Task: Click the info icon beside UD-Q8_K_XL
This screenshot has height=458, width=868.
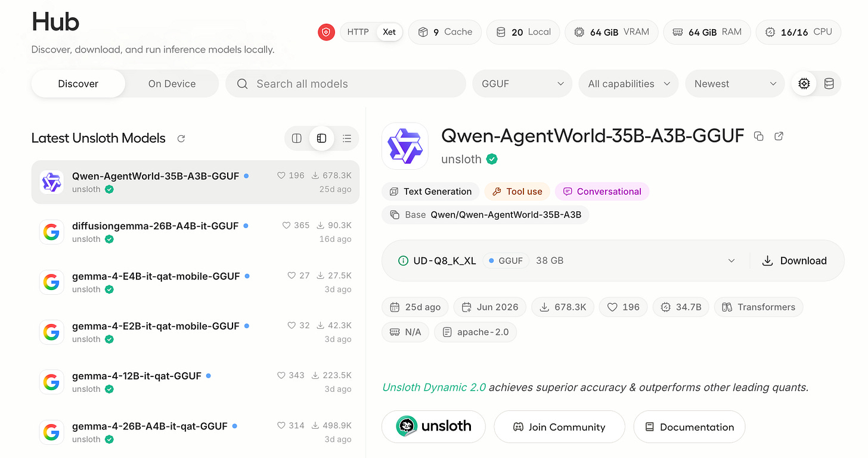Action: 403,261
